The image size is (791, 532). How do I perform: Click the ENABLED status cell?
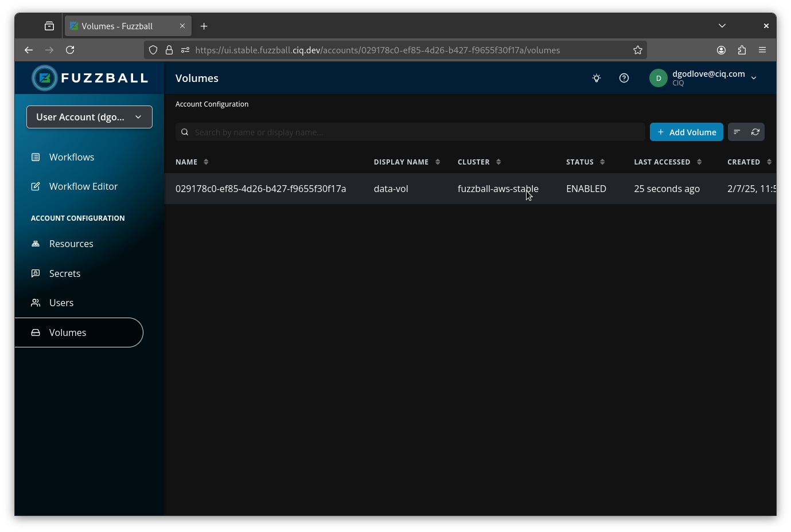[586, 189]
